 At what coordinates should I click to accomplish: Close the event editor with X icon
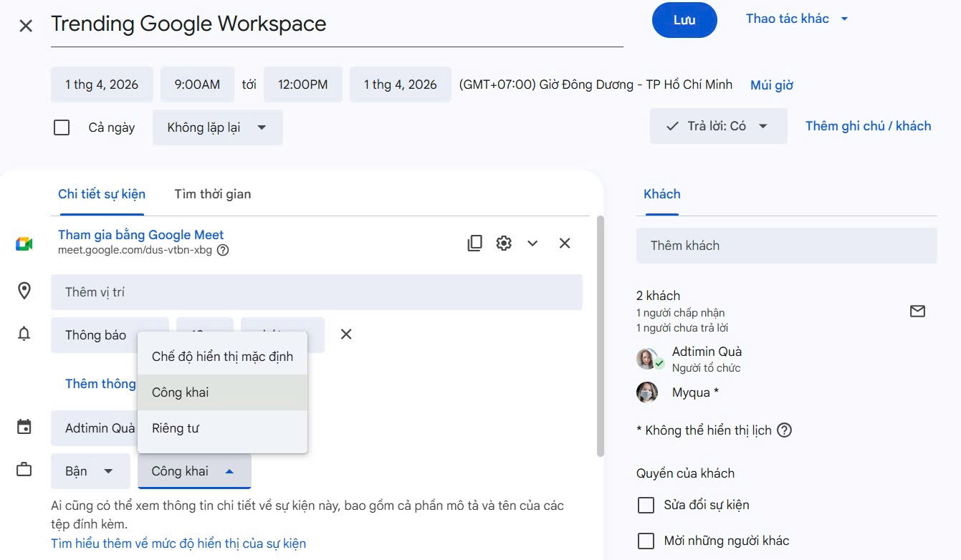pos(26,26)
